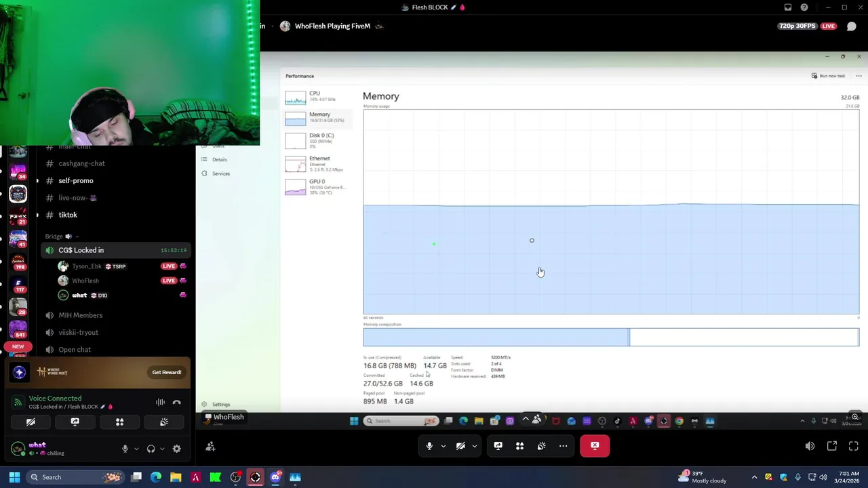Open the stream chat bubble icon
Screen dimensions: 868x488
852,26
